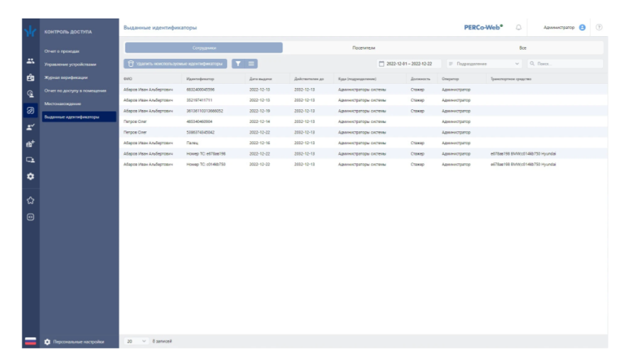Open the sidebar icon with a person and a clock
This screenshot has width=628, height=364.
pos(31,94)
